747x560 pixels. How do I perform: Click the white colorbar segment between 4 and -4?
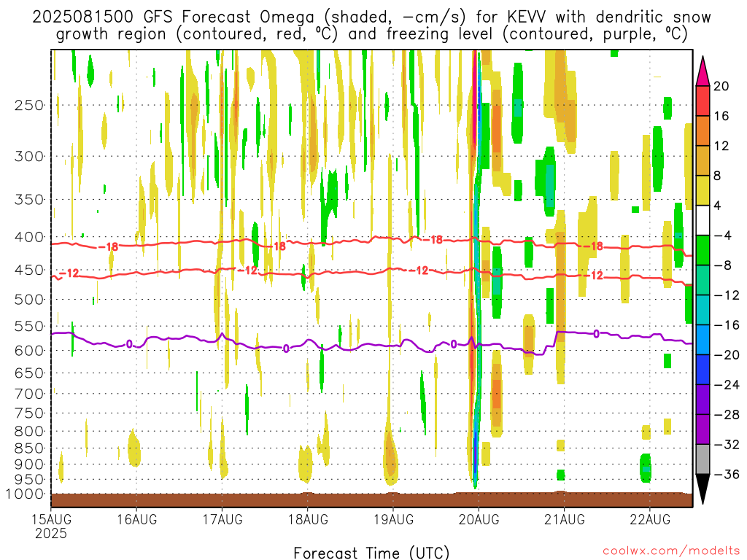pos(703,220)
